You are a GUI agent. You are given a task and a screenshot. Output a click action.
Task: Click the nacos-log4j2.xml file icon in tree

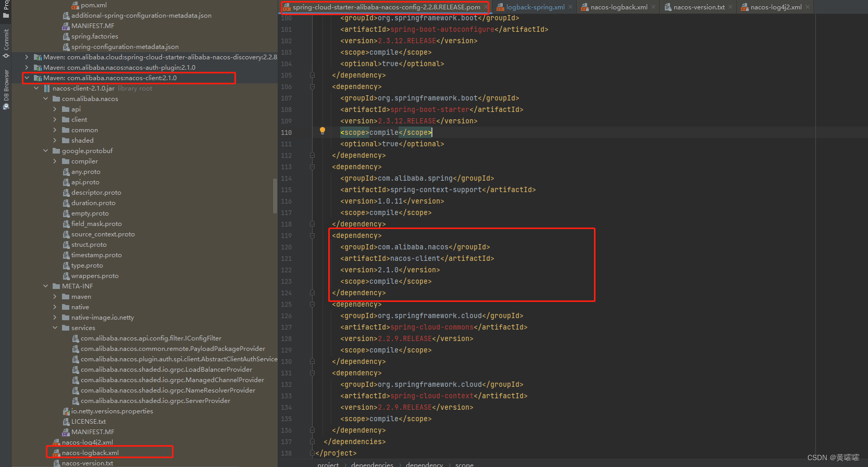click(57, 443)
